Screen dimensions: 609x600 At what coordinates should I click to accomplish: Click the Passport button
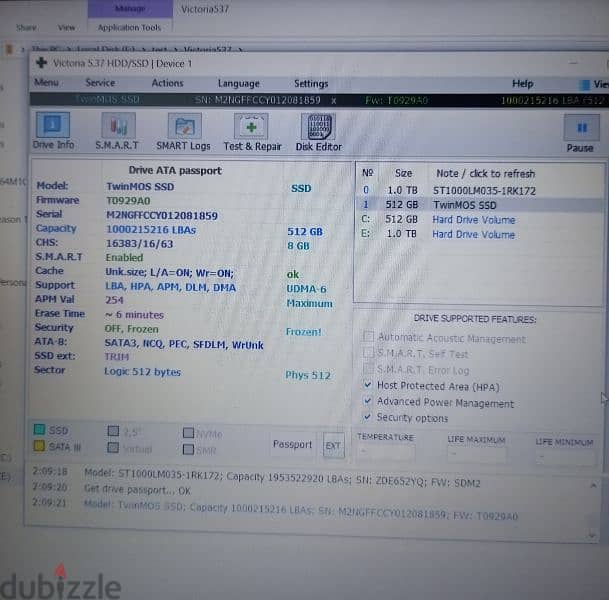[292, 444]
